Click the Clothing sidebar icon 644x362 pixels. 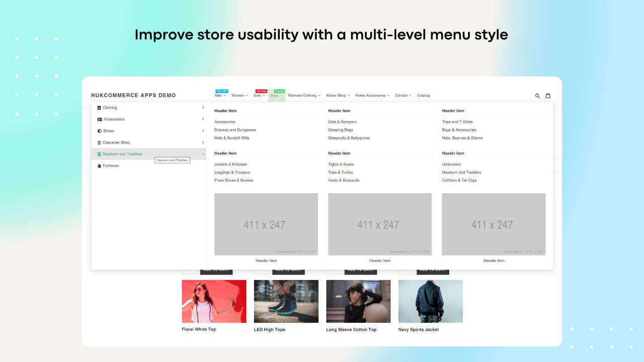coord(99,108)
